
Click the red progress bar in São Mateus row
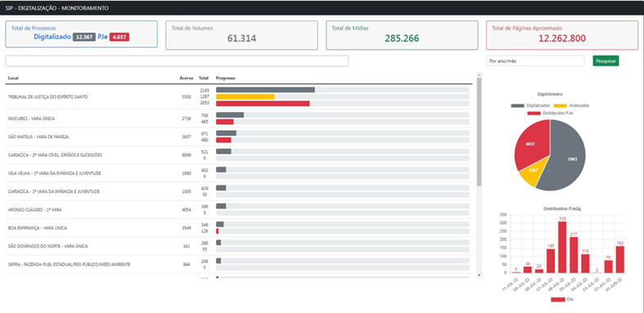tap(223, 140)
